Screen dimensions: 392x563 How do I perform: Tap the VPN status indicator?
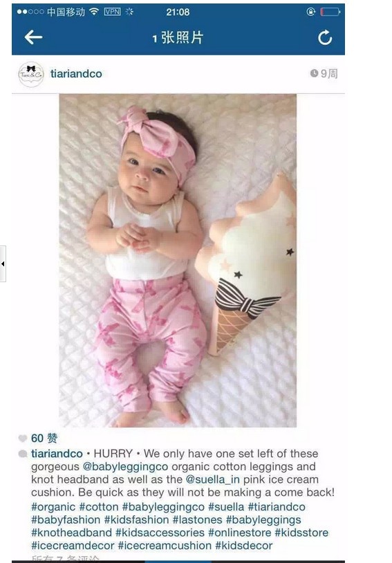click(113, 12)
